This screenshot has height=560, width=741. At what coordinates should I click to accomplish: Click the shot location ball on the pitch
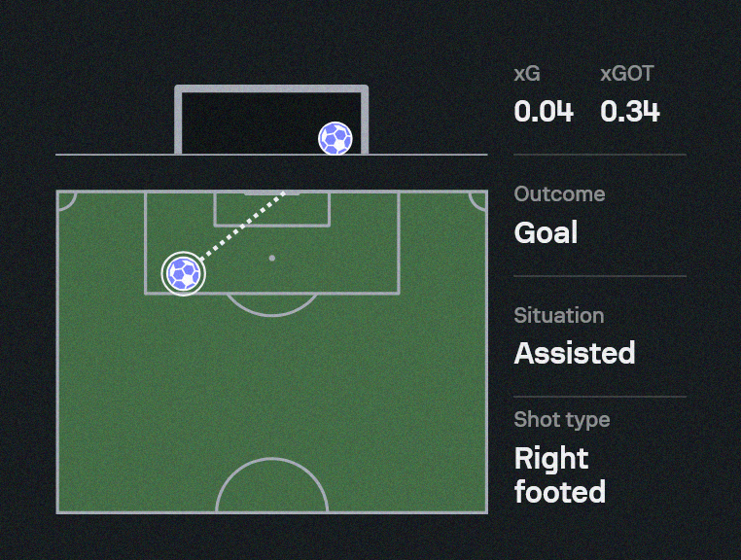coord(183,273)
